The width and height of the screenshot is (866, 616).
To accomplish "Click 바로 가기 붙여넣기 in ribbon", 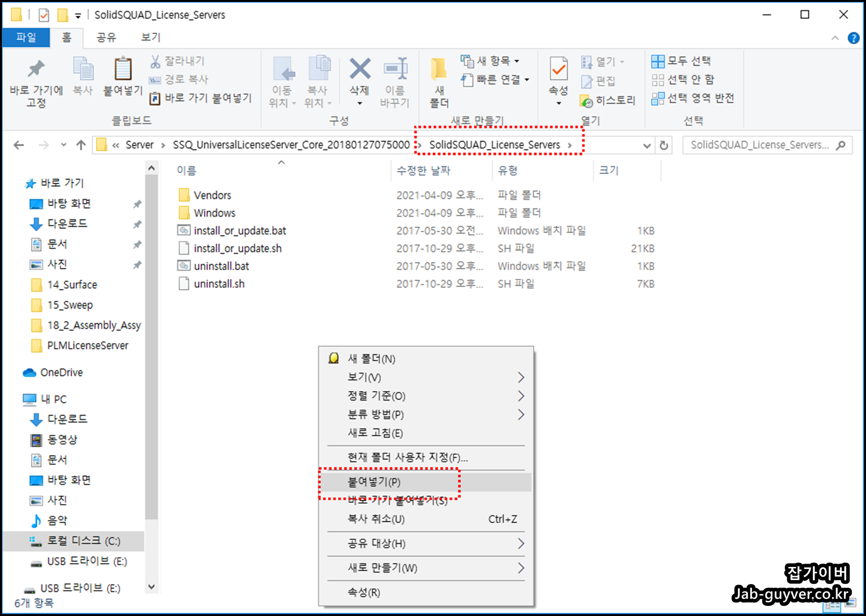I will click(x=201, y=98).
